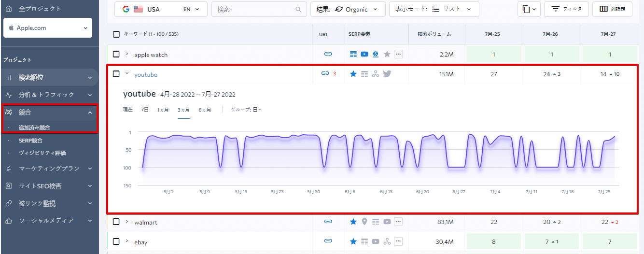Select the 1ヵ月 chart range tab

click(x=163, y=110)
